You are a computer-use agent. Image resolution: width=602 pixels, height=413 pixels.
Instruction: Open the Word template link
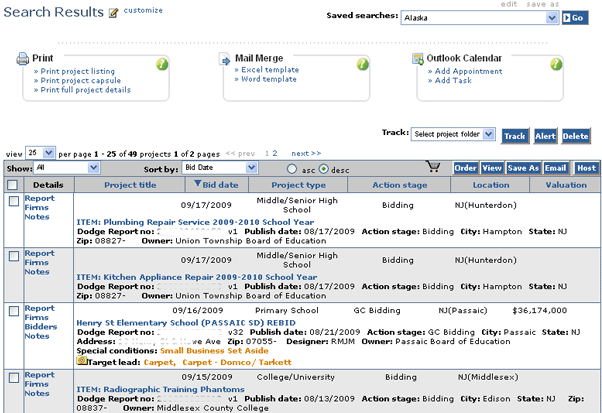[x=269, y=79]
